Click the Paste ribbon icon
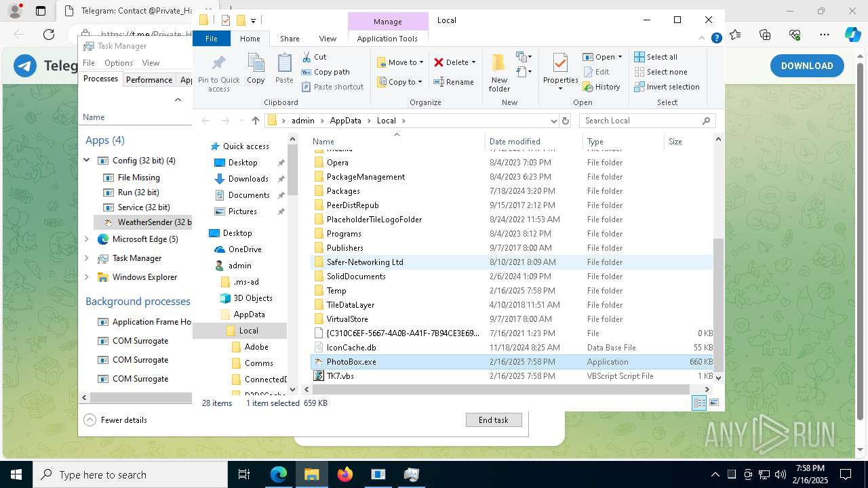Screen dimensions: 868x488 pos(284,68)
